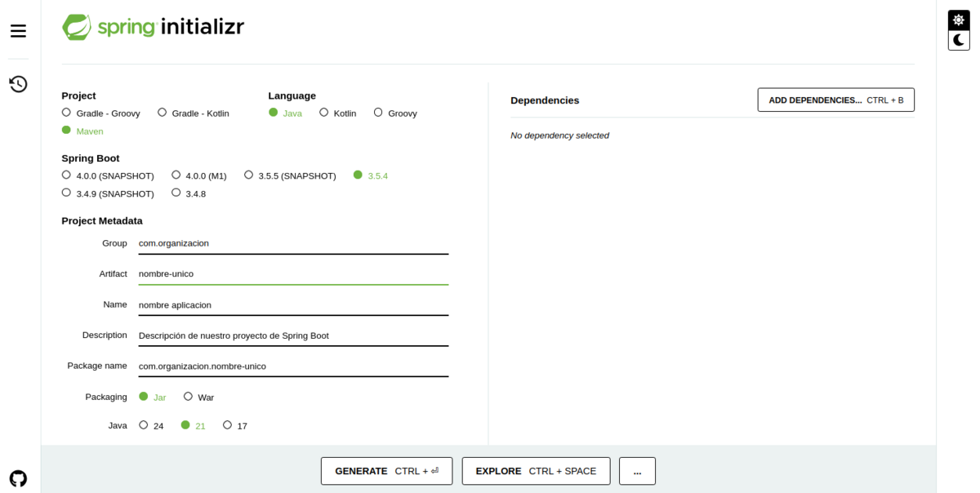Click the Explore button
The image size is (980, 493).
tap(536, 471)
